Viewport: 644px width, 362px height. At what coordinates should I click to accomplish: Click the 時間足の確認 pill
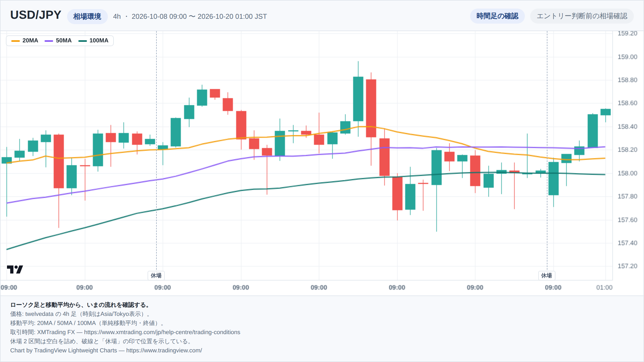tap(497, 16)
